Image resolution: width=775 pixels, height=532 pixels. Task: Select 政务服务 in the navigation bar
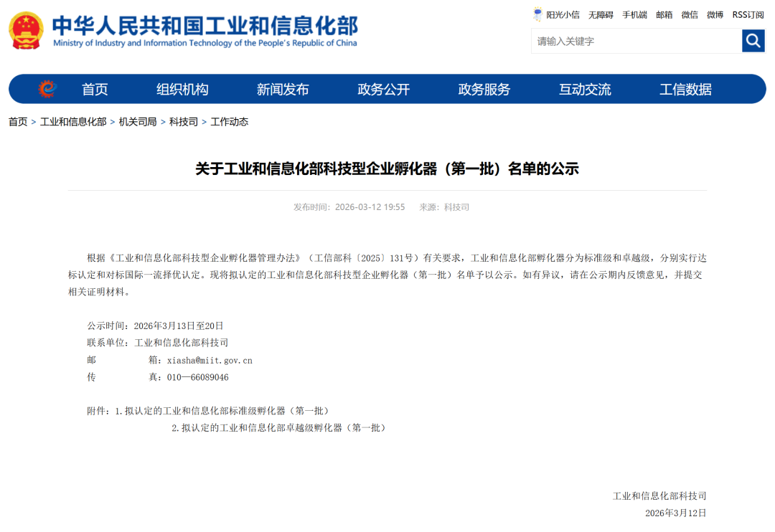[484, 90]
